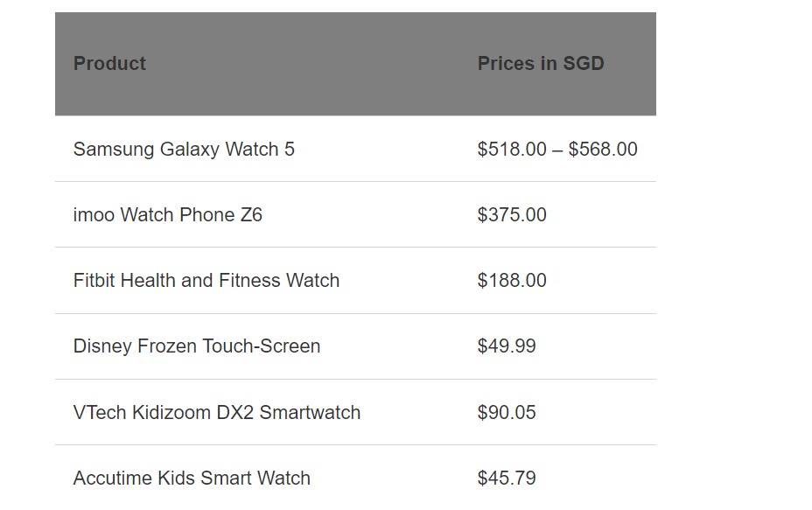
Task: Click the $568.00 upper Samsung price
Action: (603, 150)
